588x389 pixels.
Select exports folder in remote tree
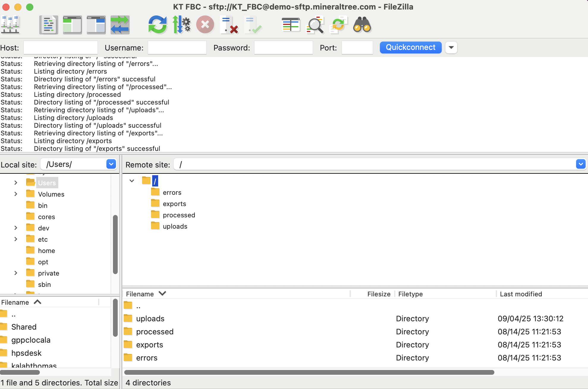174,204
